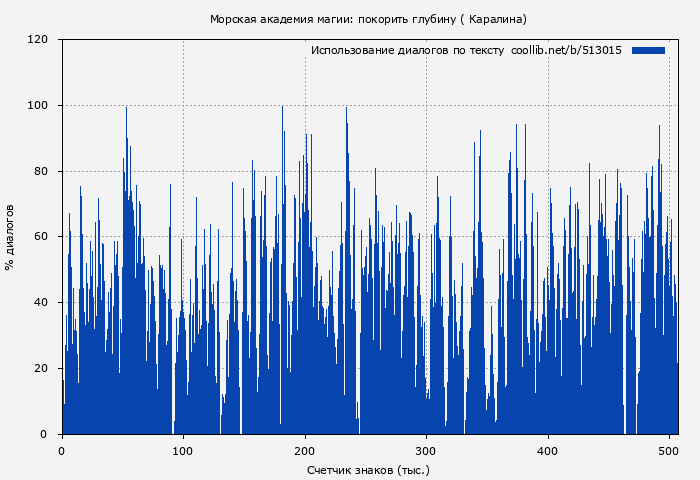Select the y-axis tick label 100
The image size is (700, 480).
coord(38,106)
